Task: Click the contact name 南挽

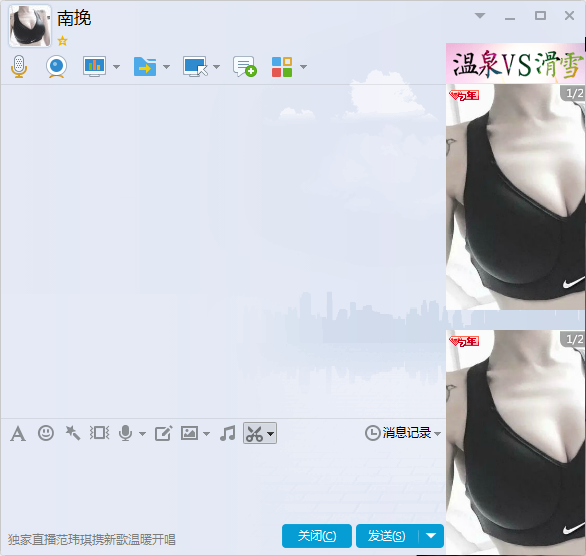Action: (x=74, y=18)
